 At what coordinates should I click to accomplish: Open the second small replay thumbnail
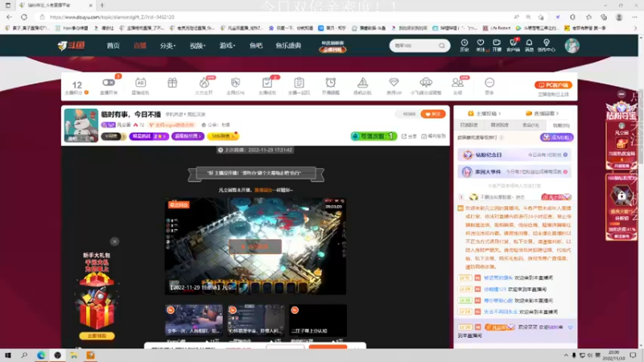pyautogui.click(x=255, y=320)
